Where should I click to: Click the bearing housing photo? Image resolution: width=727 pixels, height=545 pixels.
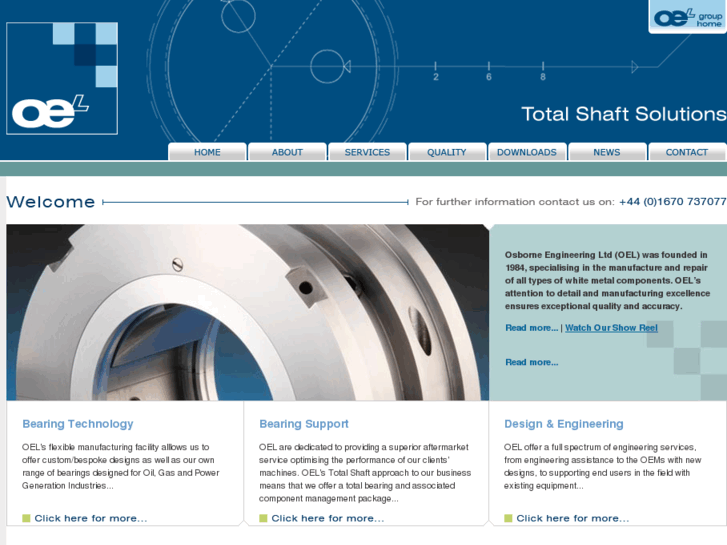[x=248, y=312]
